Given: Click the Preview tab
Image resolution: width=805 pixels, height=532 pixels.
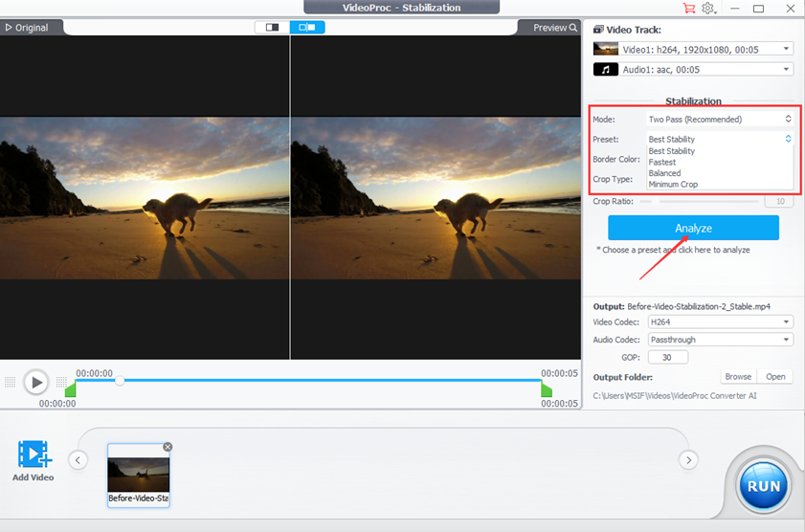Looking at the screenshot, I should point(554,28).
